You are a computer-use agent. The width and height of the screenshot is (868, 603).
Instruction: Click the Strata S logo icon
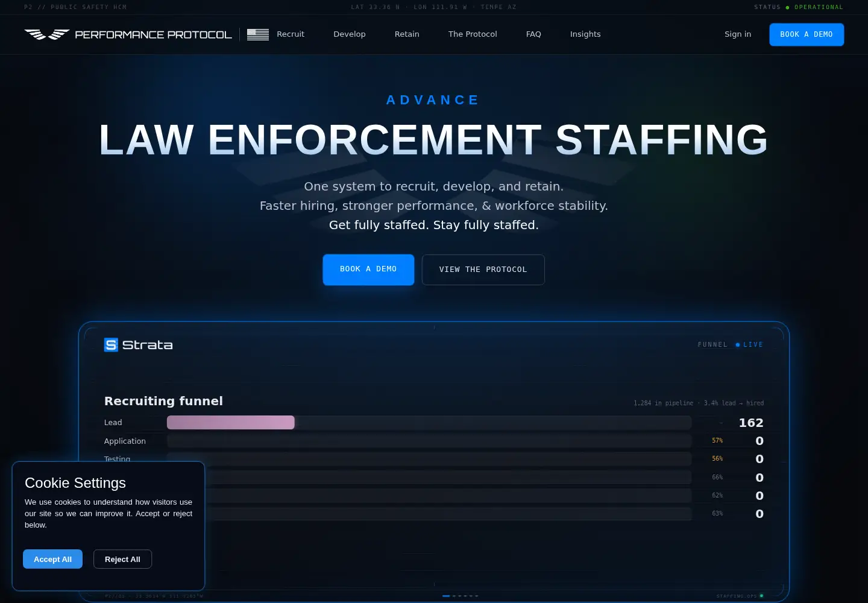point(111,345)
